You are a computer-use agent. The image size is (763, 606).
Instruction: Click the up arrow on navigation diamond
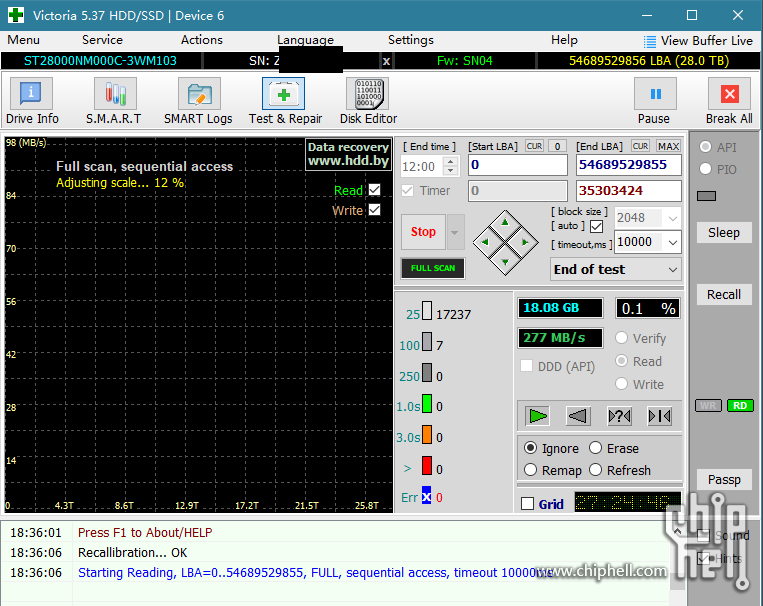tap(505, 222)
